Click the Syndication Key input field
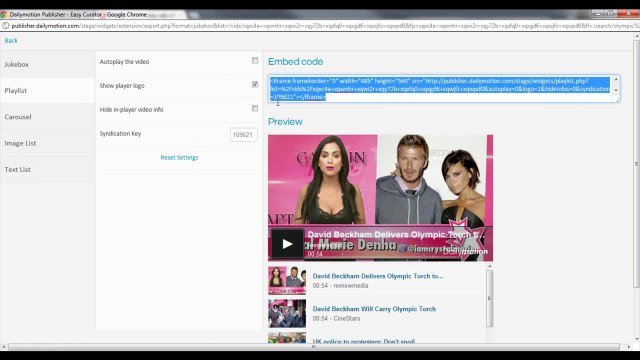This screenshot has height=360, width=640. pyautogui.click(x=244, y=135)
